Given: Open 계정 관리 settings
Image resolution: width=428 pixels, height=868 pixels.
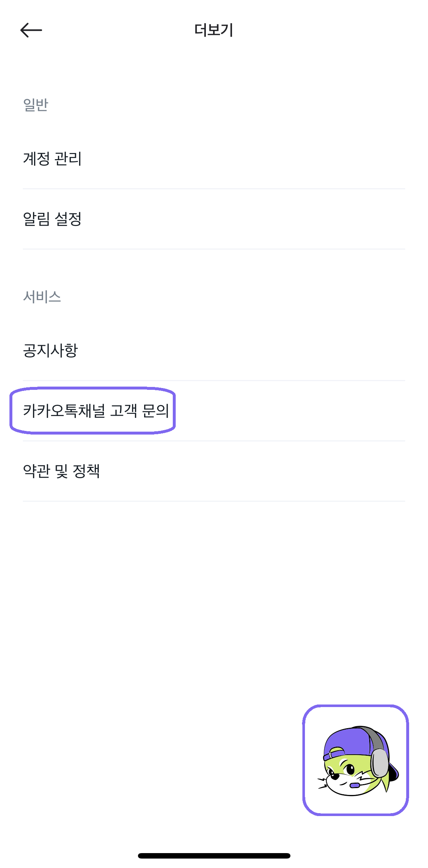Looking at the screenshot, I should (214, 159).
